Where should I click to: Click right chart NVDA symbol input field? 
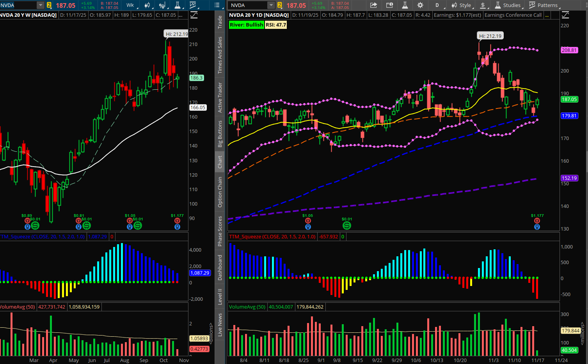click(248, 5)
